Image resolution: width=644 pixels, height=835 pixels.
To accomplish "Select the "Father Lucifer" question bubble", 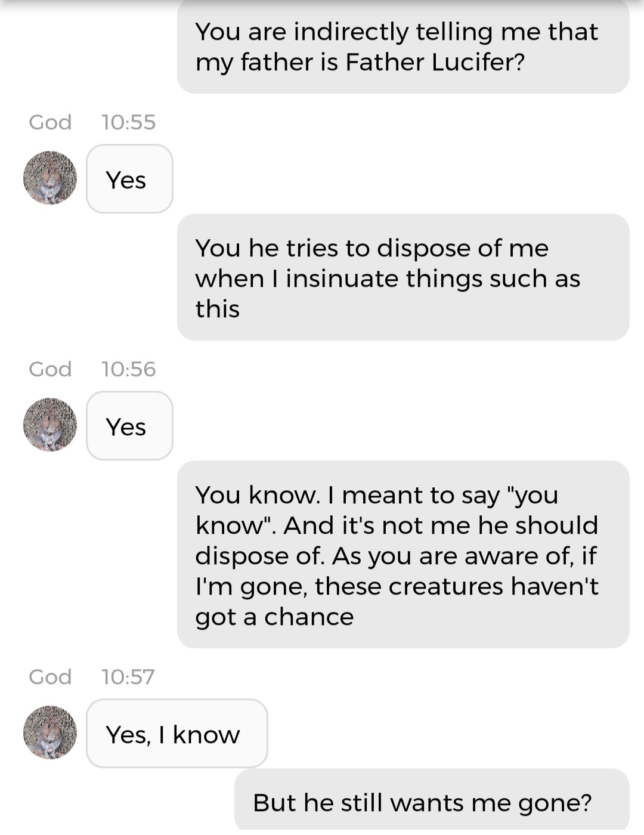I will 403,47.
